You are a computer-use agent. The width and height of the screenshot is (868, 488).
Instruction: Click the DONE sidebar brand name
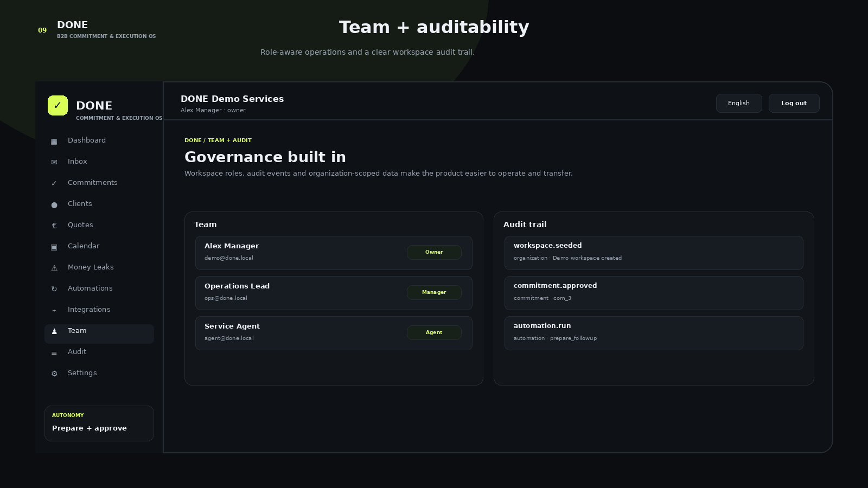[x=94, y=106]
